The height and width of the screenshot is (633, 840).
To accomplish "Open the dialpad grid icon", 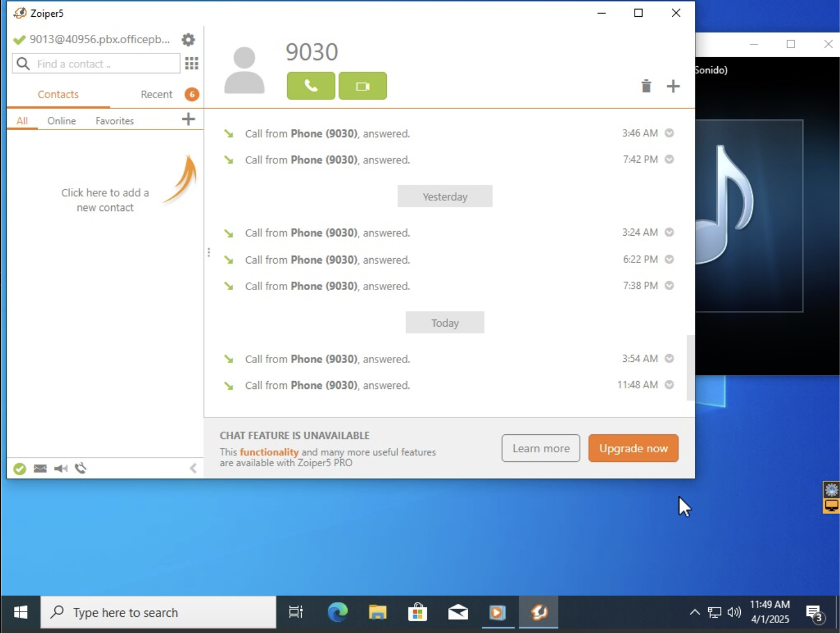I will (x=192, y=63).
